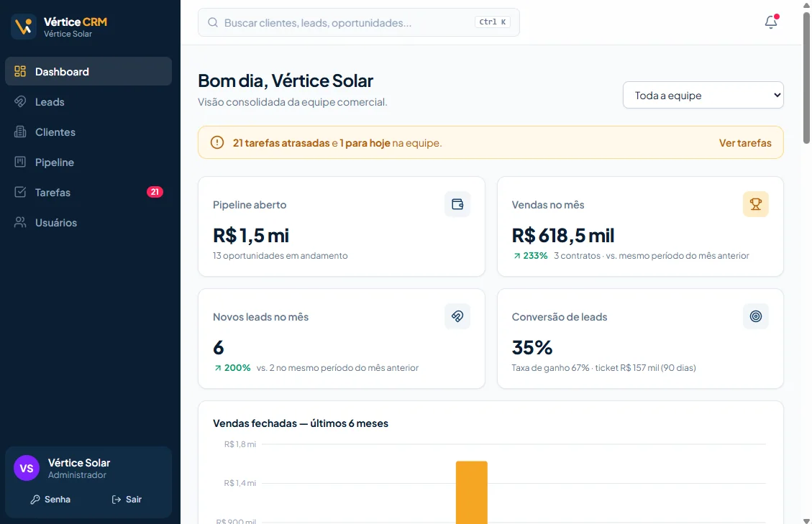Click the Tarefas checkbox icon in sidebar
The width and height of the screenshot is (812, 524).
pos(20,192)
